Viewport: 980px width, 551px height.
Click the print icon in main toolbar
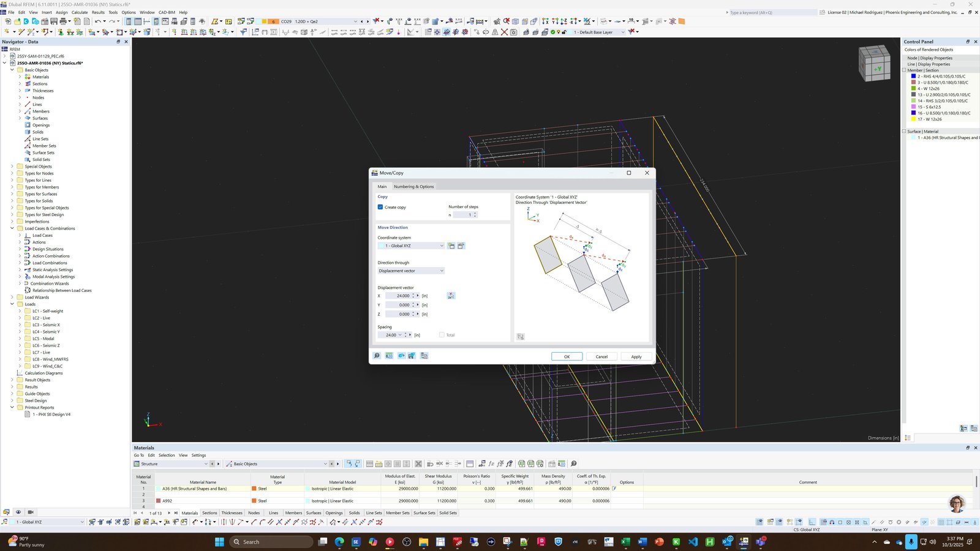point(63,21)
